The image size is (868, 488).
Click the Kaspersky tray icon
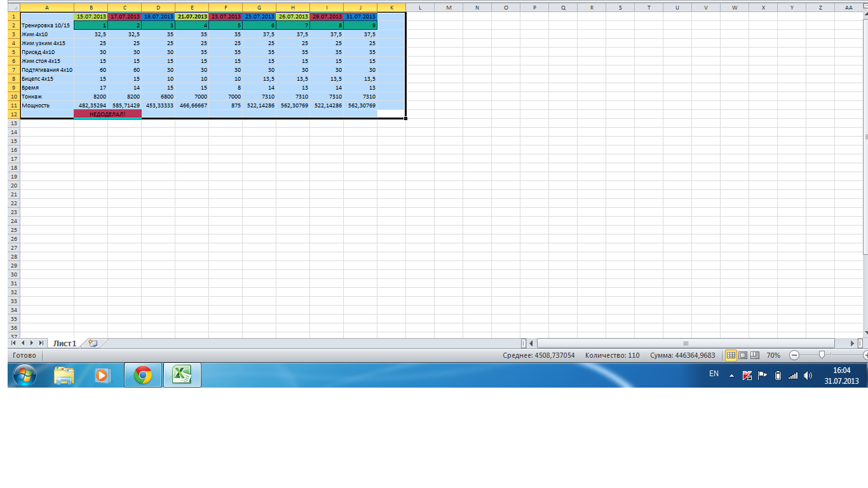pyautogui.click(x=747, y=376)
